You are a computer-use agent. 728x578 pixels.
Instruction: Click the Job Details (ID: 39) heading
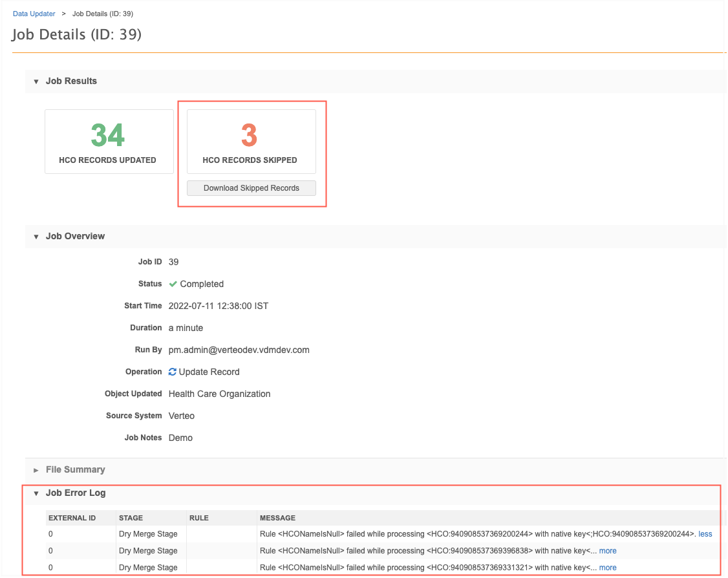76,34
